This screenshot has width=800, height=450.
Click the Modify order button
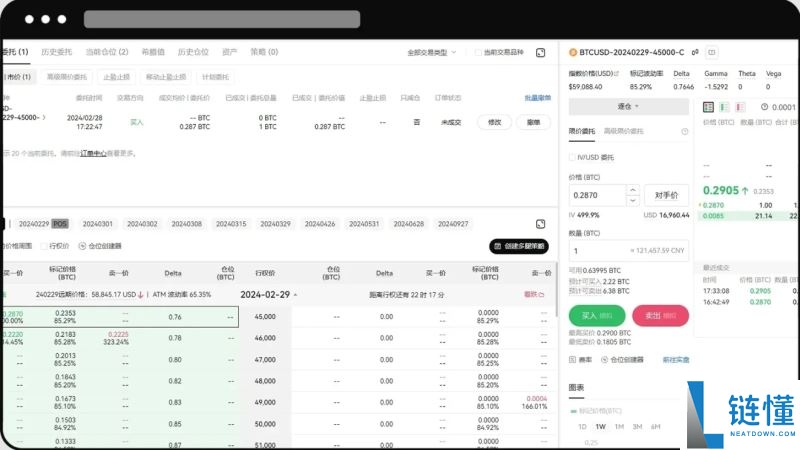[494, 122]
